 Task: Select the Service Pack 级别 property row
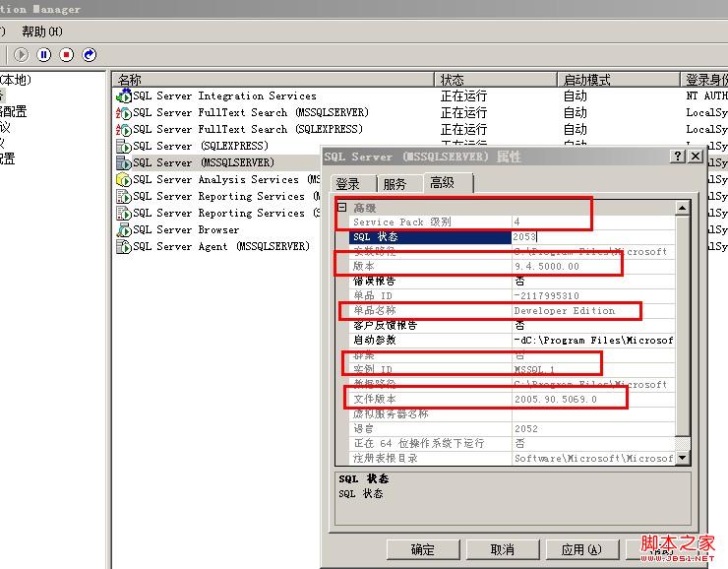513,222
